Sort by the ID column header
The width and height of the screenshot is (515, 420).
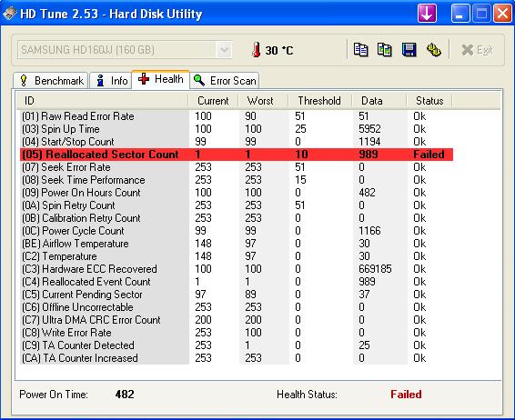click(x=102, y=101)
